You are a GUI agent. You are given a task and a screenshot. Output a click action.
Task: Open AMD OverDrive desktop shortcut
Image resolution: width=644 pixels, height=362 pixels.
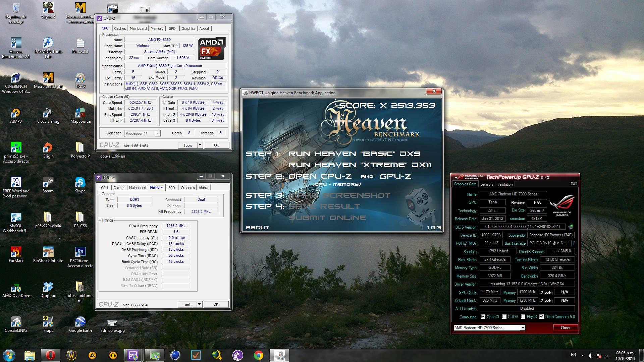(16, 290)
